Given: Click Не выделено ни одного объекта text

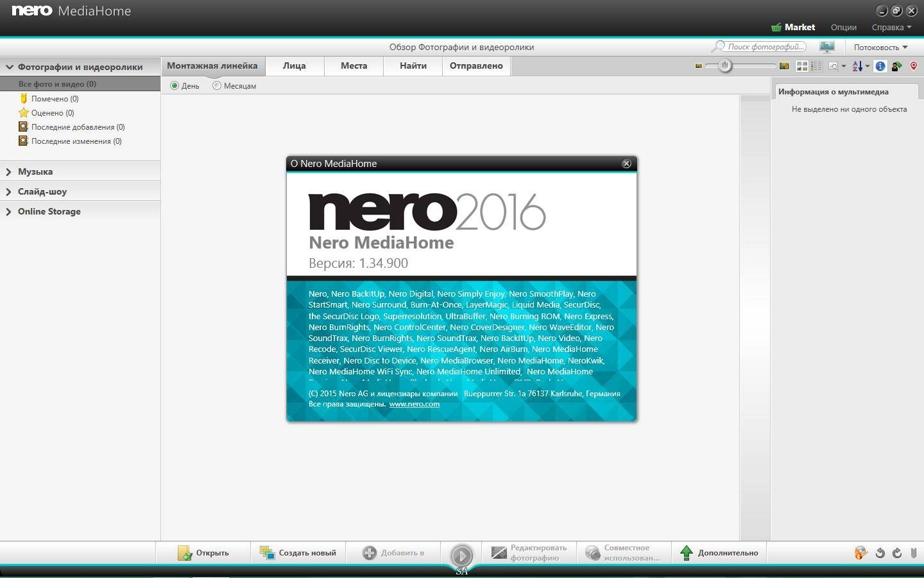Looking at the screenshot, I should 849,109.
